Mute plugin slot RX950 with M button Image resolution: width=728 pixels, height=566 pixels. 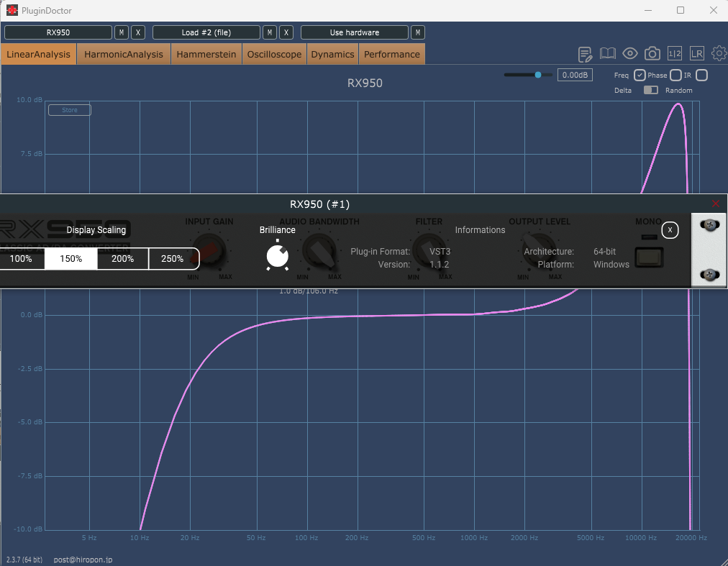tap(121, 32)
